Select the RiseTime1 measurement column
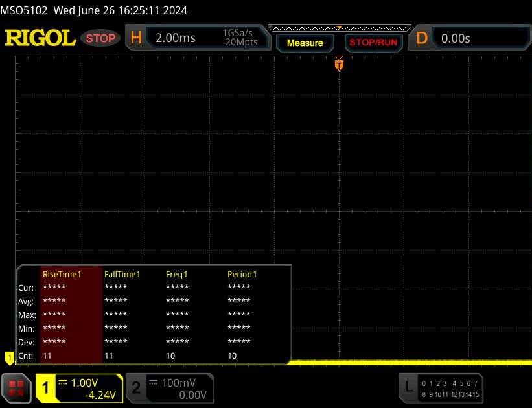532x408 pixels. (62, 274)
